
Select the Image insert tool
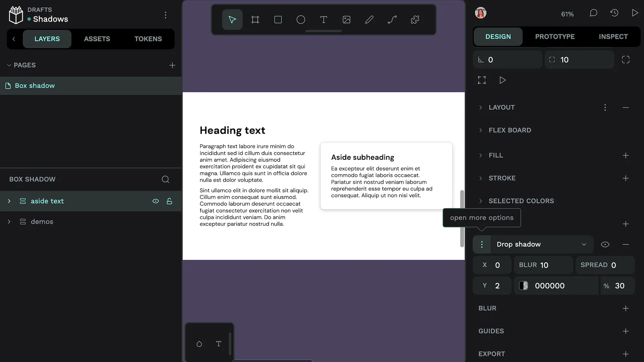pyautogui.click(x=346, y=20)
